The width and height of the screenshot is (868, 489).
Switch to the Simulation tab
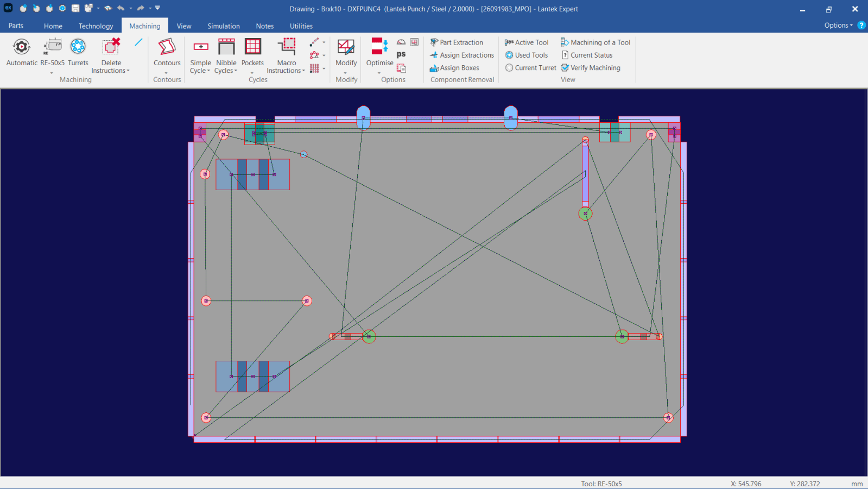point(223,26)
